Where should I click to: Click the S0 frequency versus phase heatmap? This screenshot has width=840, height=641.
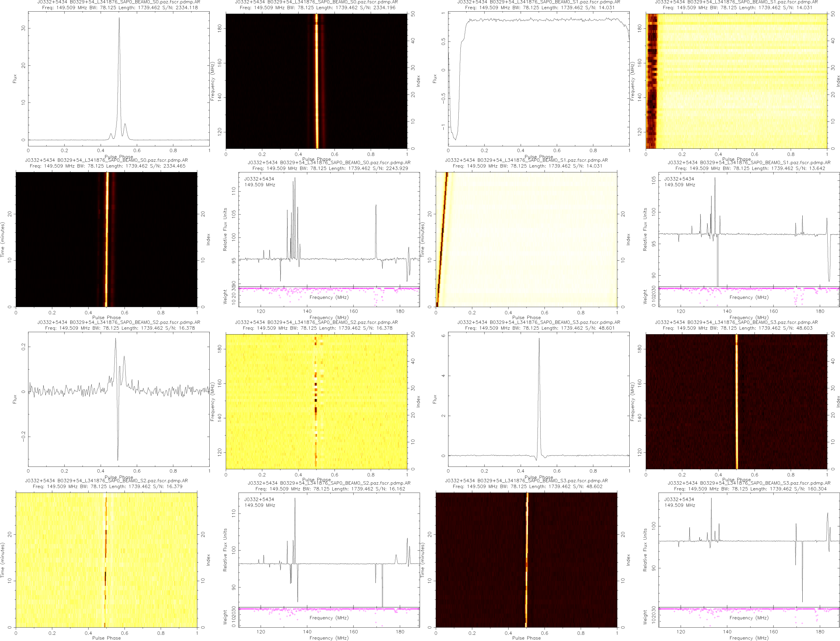point(316,81)
